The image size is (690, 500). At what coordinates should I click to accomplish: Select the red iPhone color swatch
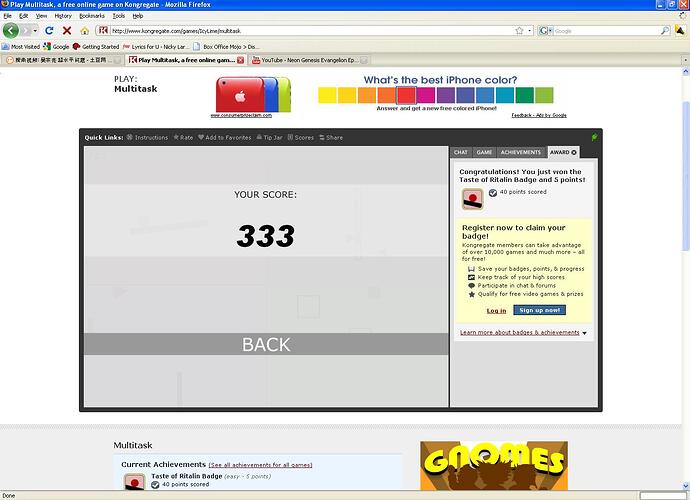406,95
